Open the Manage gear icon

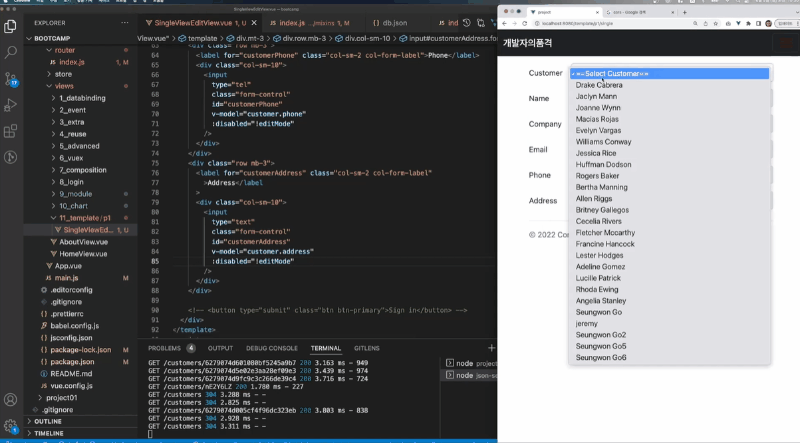click(x=12, y=425)
